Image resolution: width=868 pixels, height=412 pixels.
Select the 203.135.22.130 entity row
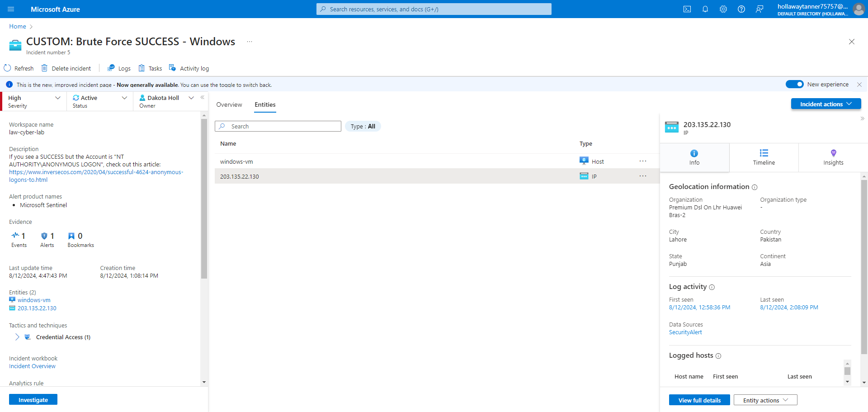pos(437,176)
